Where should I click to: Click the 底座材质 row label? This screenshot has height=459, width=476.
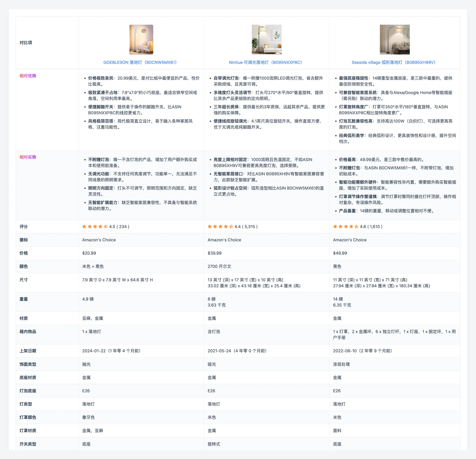[x=28, y=377]
